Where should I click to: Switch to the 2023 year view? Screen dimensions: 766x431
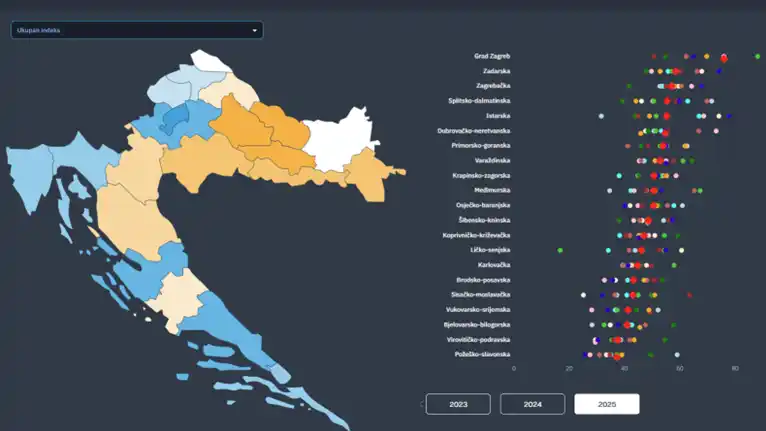point(458,404)
